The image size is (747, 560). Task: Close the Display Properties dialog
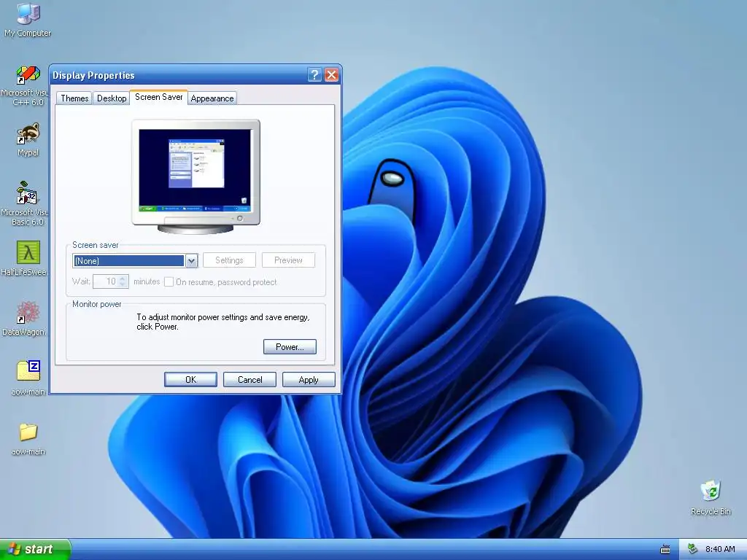click(332, 75)
